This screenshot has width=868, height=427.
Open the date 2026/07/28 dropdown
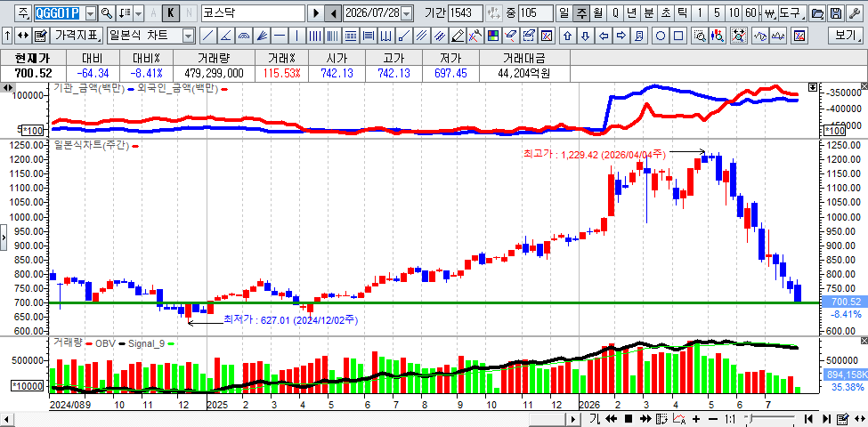[407, 12]
